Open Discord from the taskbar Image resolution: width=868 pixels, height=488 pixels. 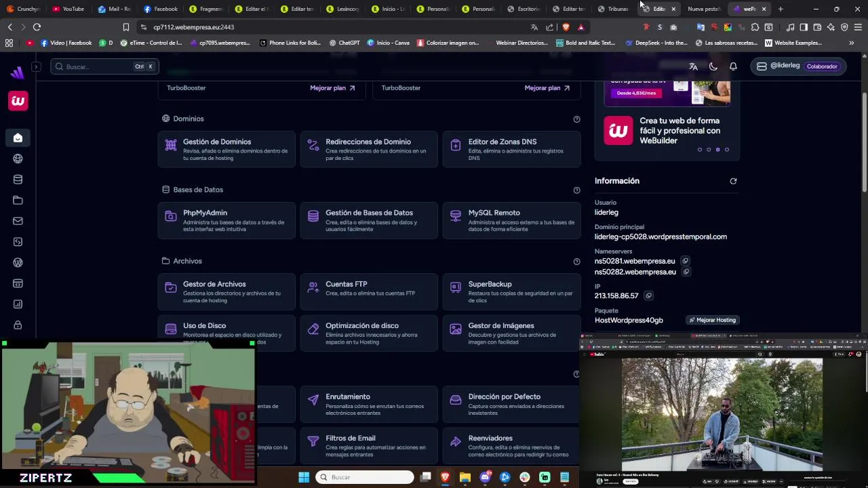point(485,477)
